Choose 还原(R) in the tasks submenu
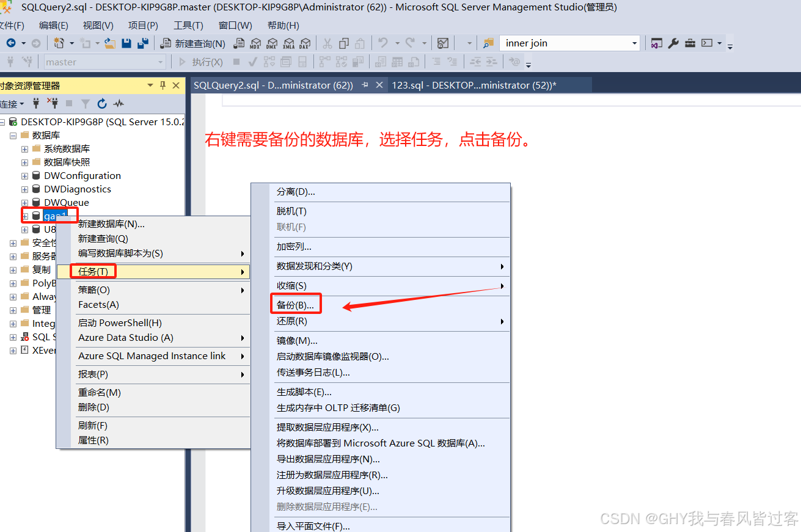This screenshot has height=532, width=801. [390, 321]
